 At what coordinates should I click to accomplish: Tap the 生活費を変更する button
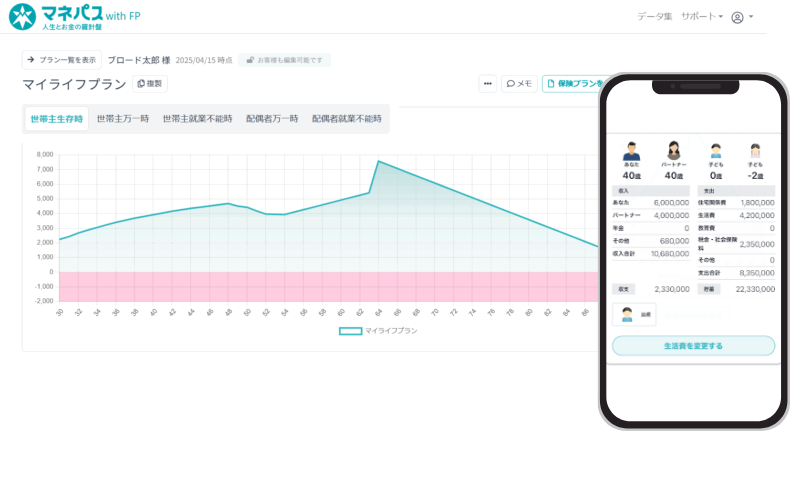click(693, 346)
